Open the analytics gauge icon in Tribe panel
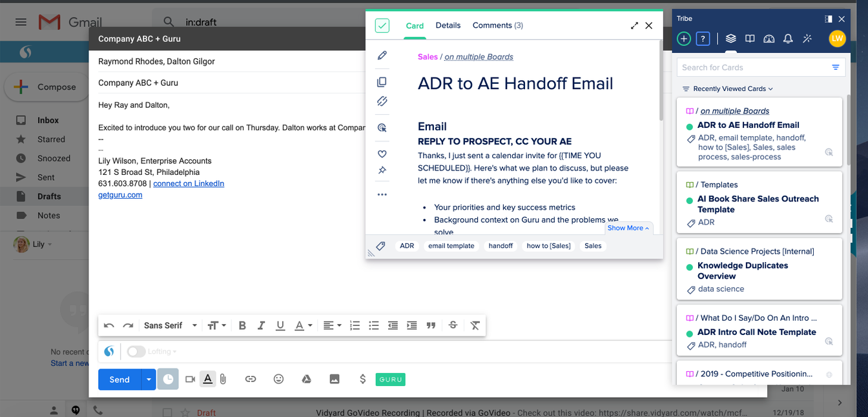The image size is (868, 417). click(x=769, y=39)
